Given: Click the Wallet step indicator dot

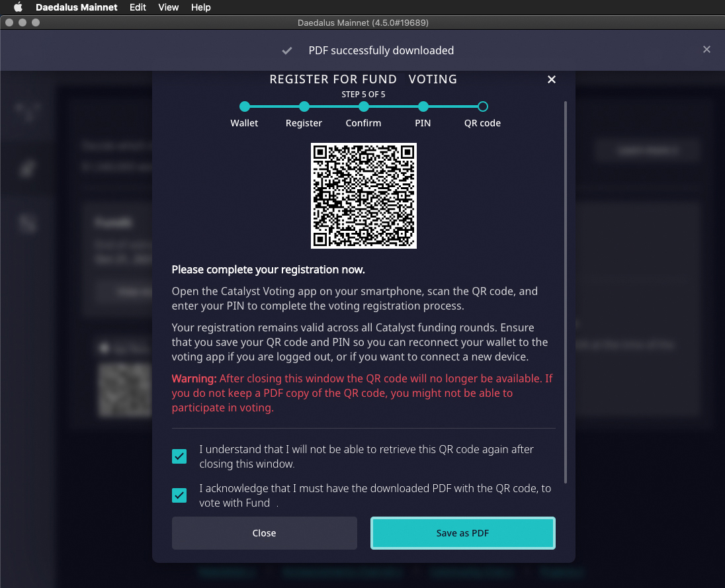Looking at the screenshot, I should 245,106.
